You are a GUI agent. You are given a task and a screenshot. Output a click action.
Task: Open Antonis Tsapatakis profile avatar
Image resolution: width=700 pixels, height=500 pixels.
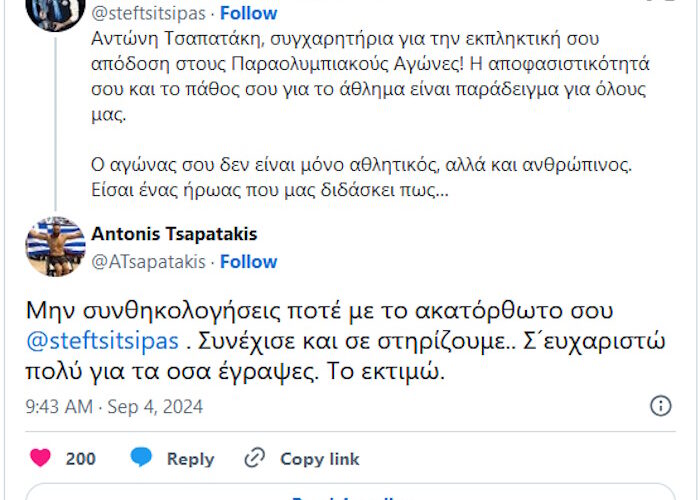point(55,246)
